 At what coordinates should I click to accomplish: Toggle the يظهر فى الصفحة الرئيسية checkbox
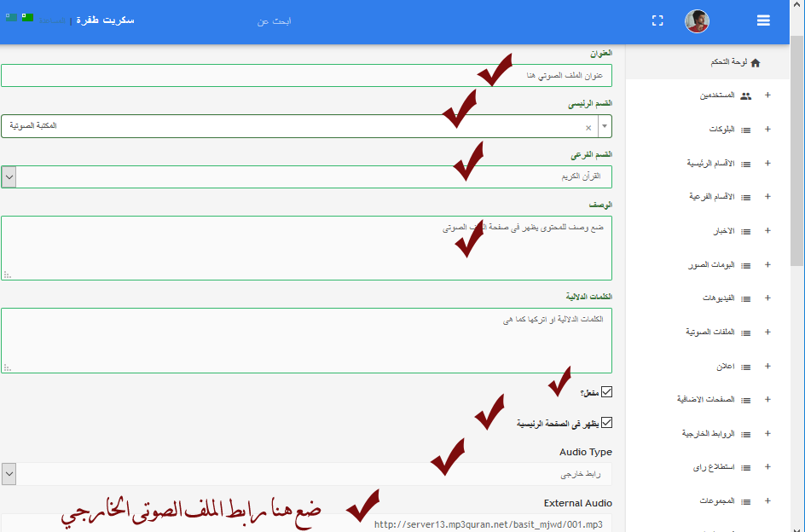[607, 422]
